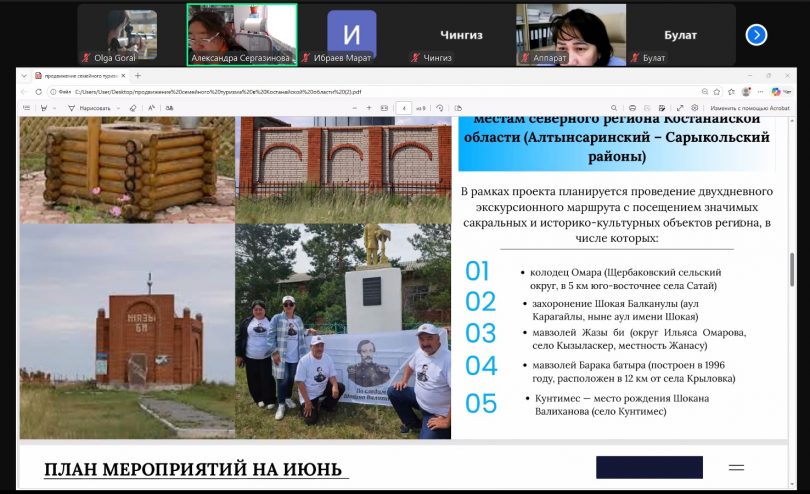Show next participants with blue arrow
Screen dimensions: 810x494
(756, 35)
